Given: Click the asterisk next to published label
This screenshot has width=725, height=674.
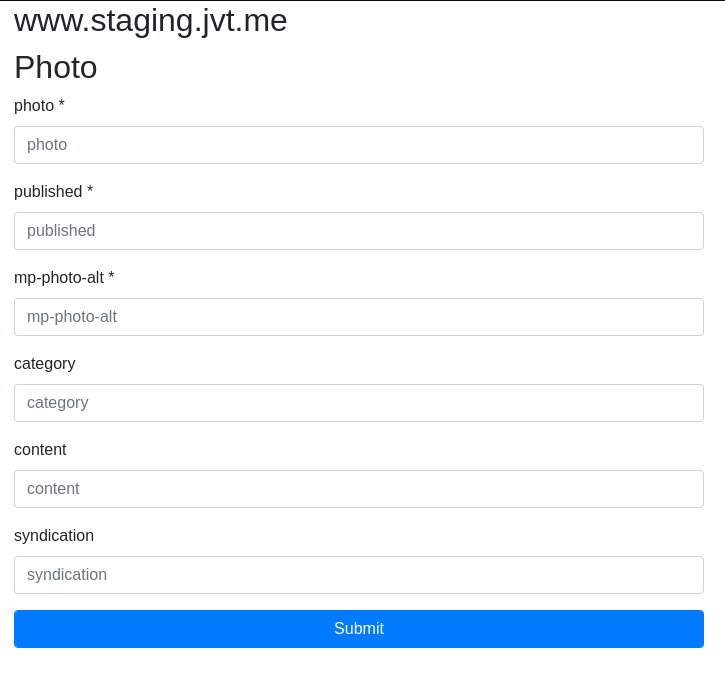Looking at the screenshot, I should pyautogui.click(x=90, y=190).
